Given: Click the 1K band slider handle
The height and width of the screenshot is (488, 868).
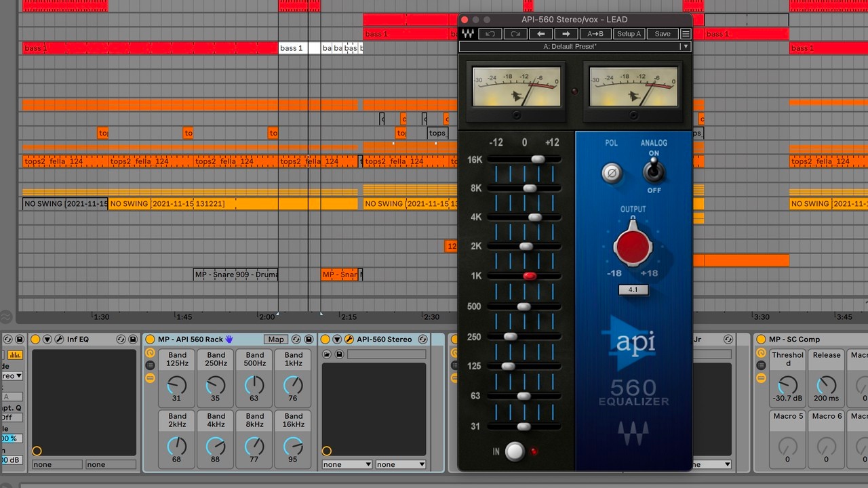Looking at the screenshot, I should (x=530, y=276).
